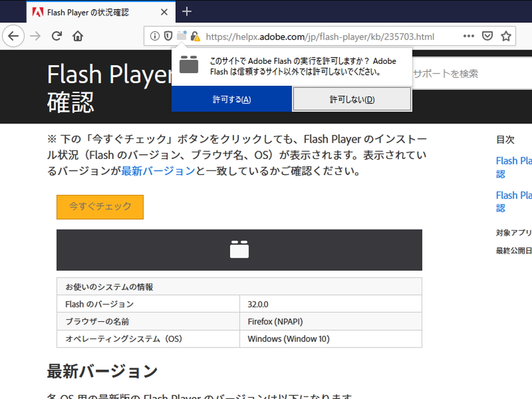Deny Flash by clicking 許可しない(D)
This screenshot has height=399, width=532.
coord(352,99)
